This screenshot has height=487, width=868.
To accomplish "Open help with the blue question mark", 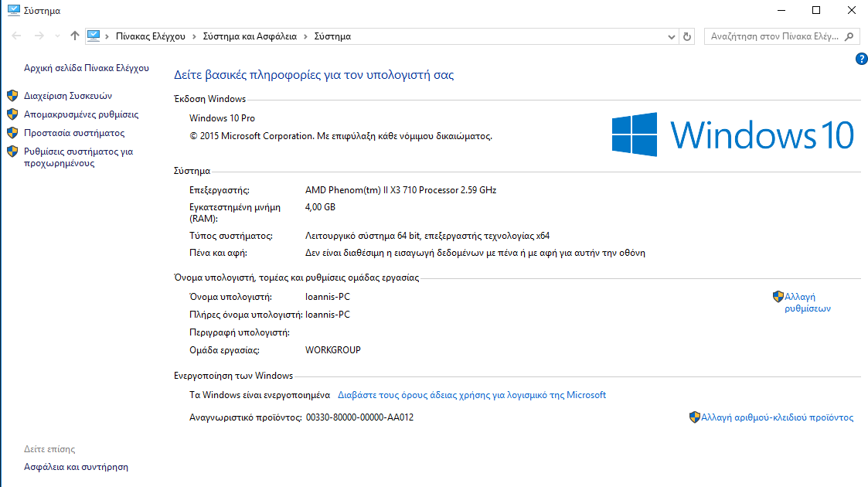I will (861, 59).
